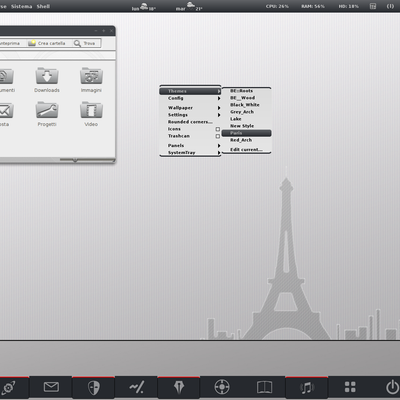
Task: Click the CPU: 26% monitor readout
Action: click(x=277, y=6)
